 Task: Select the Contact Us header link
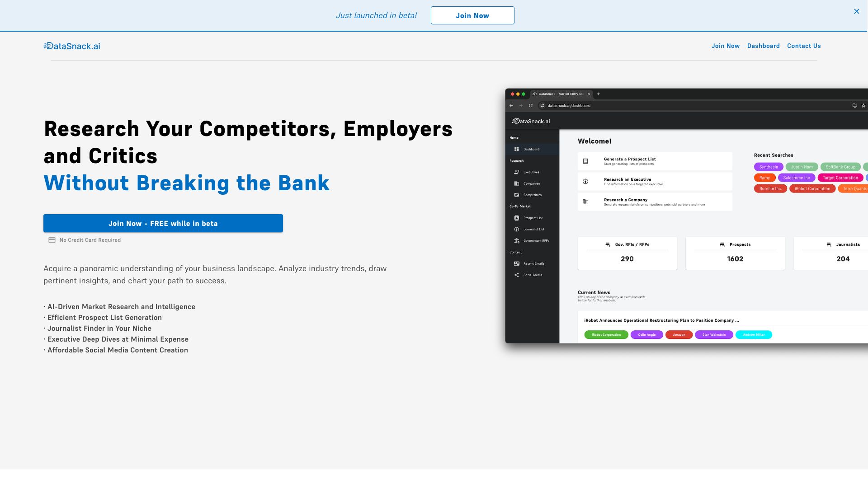tap(804, 46)
